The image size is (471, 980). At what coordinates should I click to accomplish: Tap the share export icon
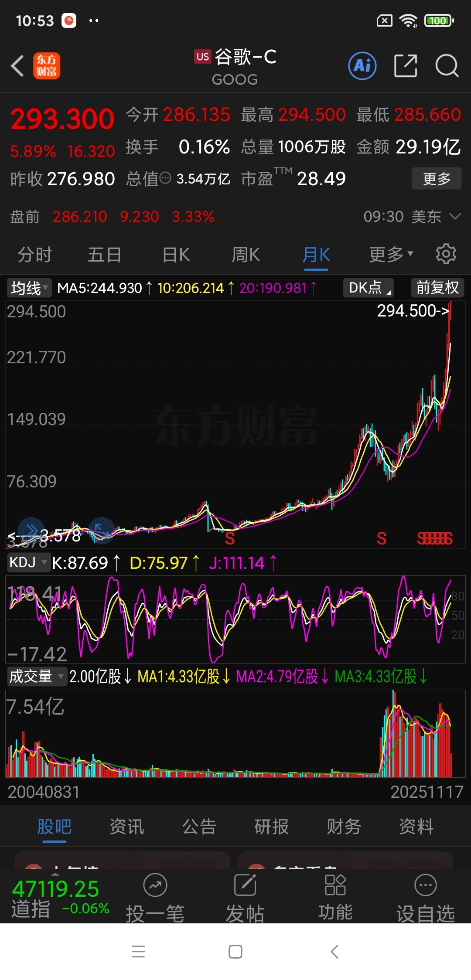click(406, 66)
